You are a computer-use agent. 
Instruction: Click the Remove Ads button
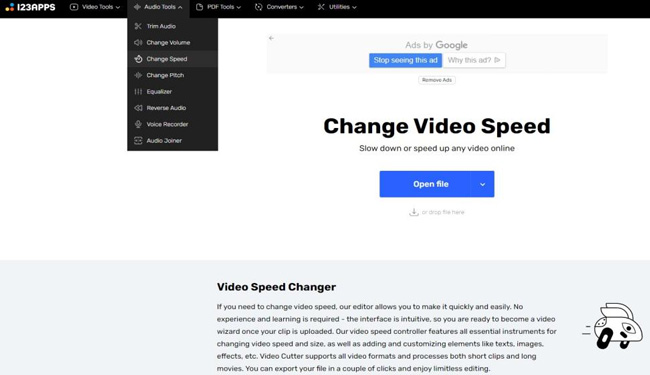tap(437, 80)
